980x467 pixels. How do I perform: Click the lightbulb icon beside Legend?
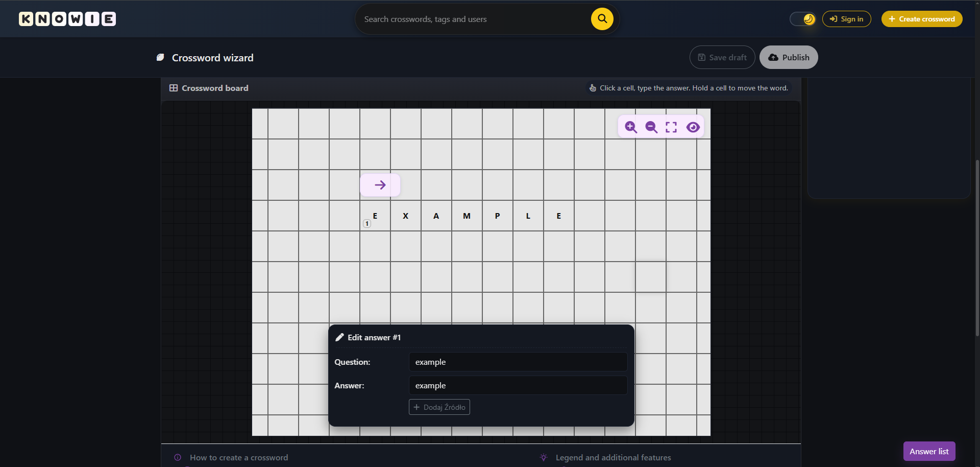coord(543,457)
